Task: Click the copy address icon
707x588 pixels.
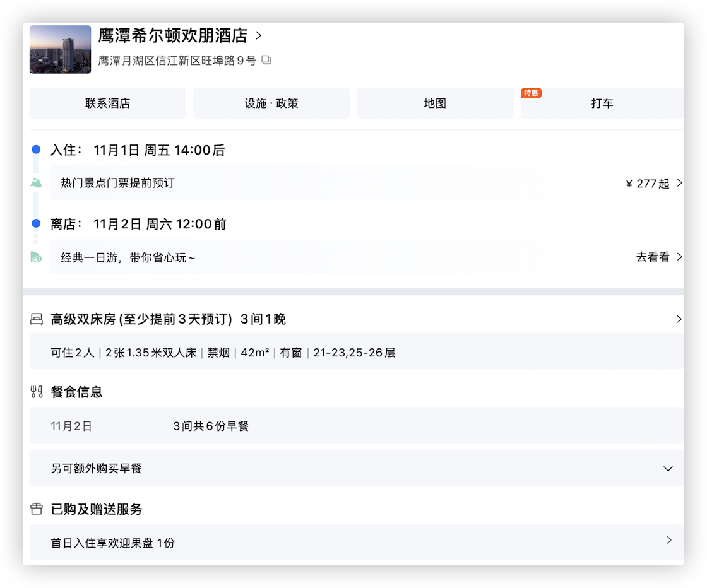Action: [x=266, y=61]
